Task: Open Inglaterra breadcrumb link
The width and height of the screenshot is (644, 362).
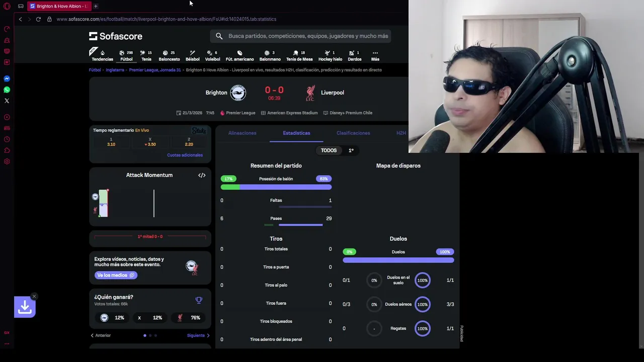Action: [115, 70]
